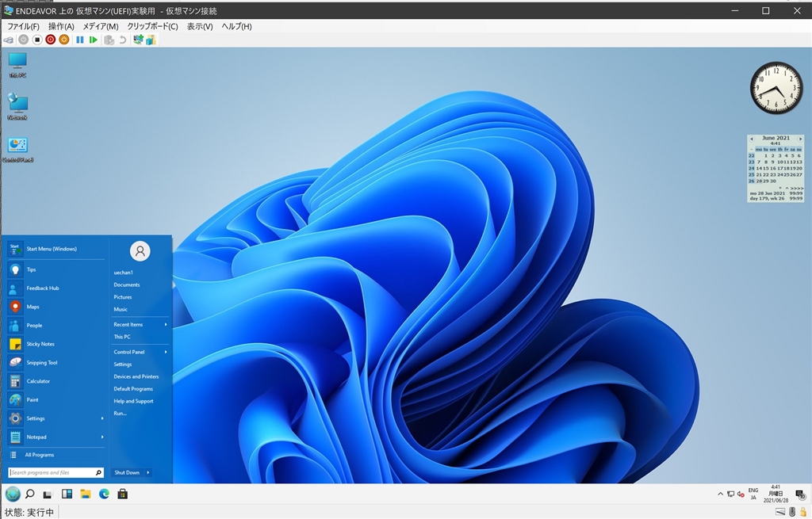Launch Snipping Tool from start menu
The height and width of the screenshot is (519, 812).
56,363
